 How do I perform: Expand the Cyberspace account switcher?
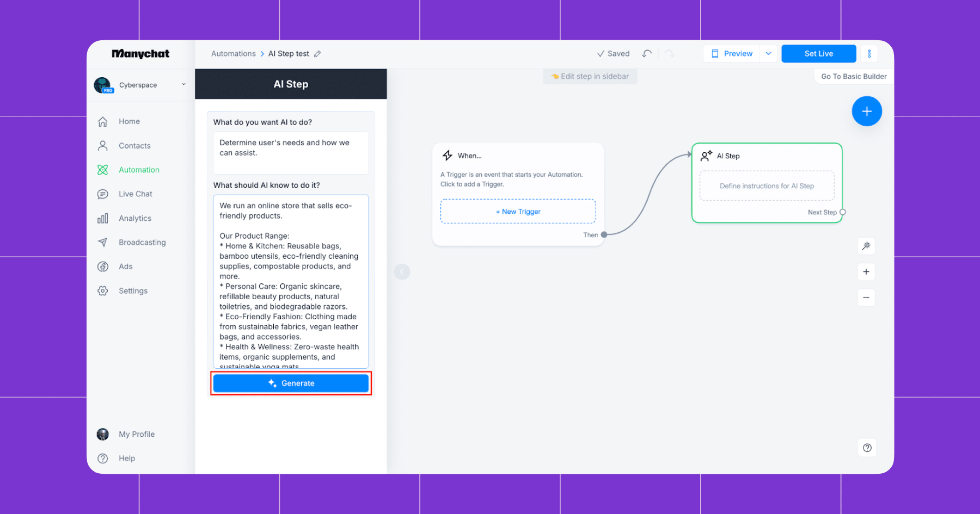(140, 85)
